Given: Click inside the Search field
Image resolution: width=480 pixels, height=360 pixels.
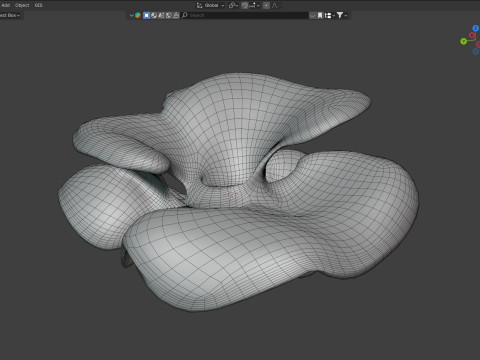Looking at the screenshot, I should 244,15.
